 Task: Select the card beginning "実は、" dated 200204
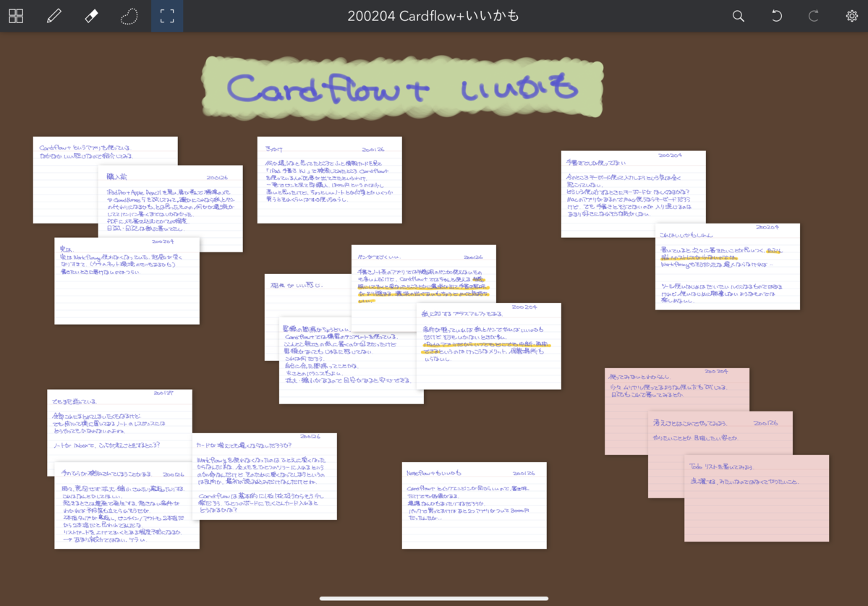click(x=127, y=281)
